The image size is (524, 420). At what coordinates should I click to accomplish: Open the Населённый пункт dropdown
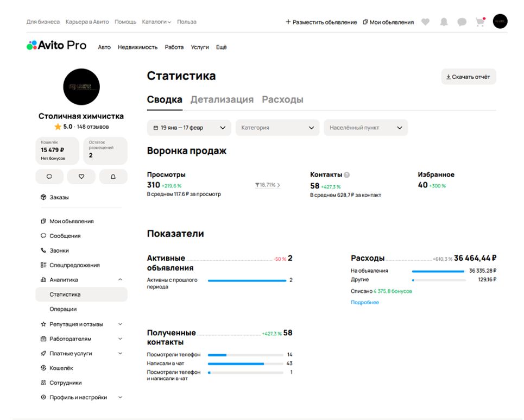[x=366, y=128]
